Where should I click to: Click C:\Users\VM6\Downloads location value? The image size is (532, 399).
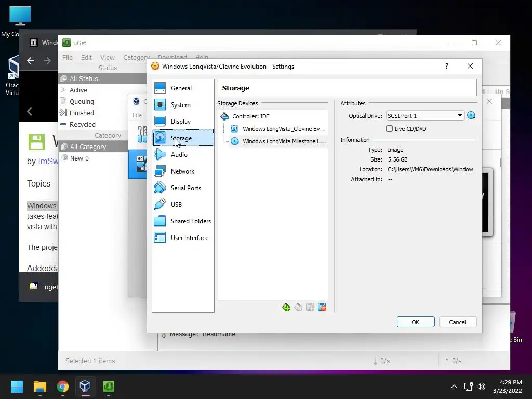[432, 169]
